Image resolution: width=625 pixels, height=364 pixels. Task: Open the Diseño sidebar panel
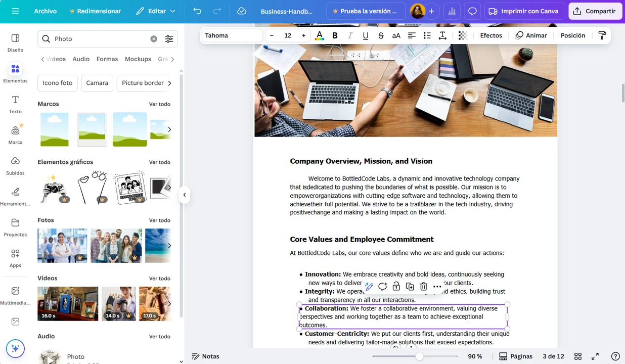pyautogui.click(x=15, y=43)
